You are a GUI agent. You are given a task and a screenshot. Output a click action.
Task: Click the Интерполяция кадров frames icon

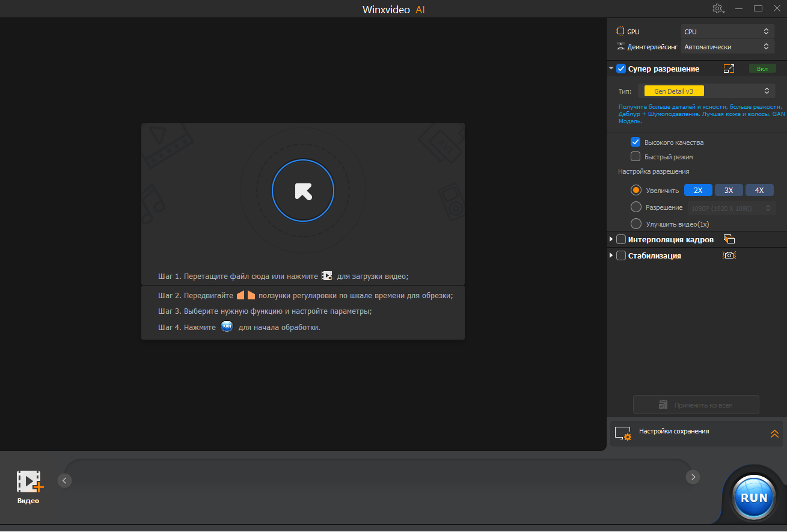tap(729, 239)
